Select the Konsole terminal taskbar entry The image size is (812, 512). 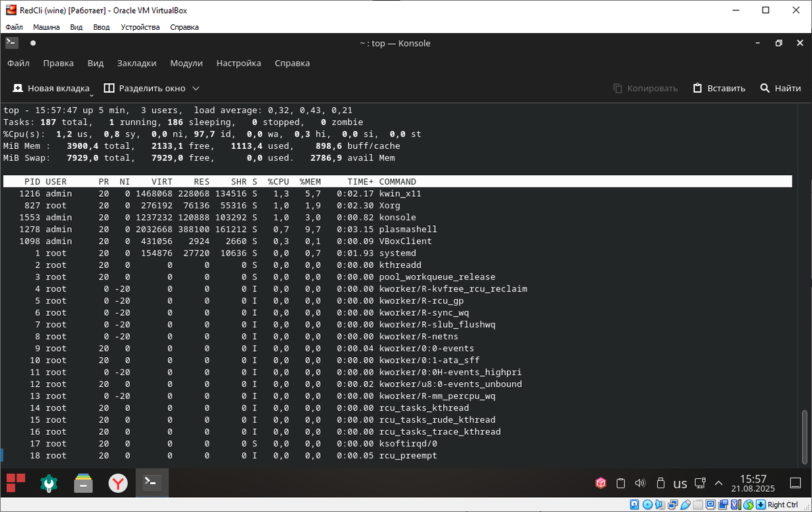152,483
